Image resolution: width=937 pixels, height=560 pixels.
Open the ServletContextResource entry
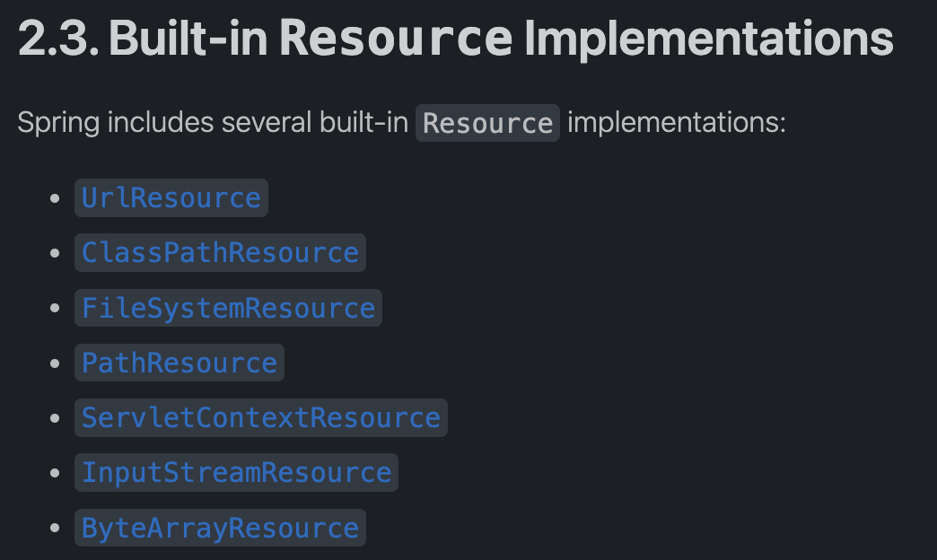(x=260, y=418)
